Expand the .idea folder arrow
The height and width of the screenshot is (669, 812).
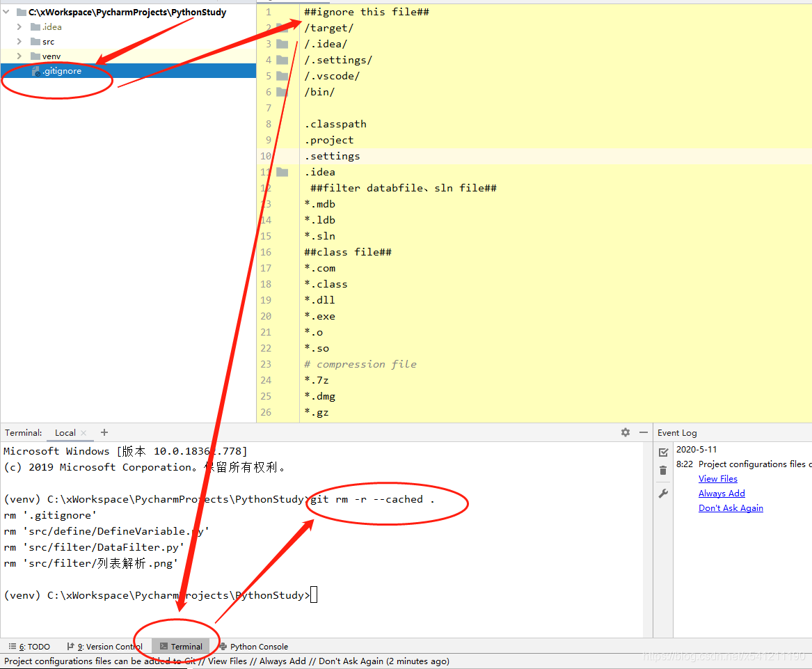pyautogui.click(x=19, y=26)
